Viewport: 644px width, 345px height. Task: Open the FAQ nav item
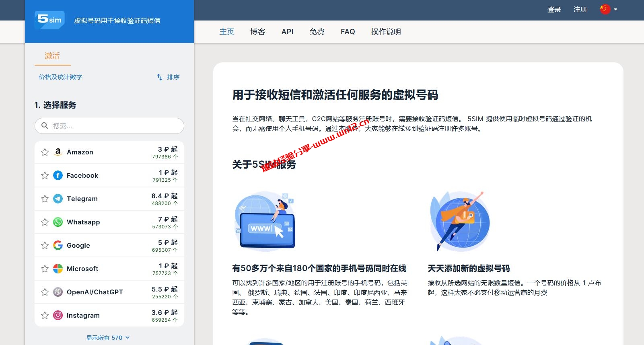point(348,31)
